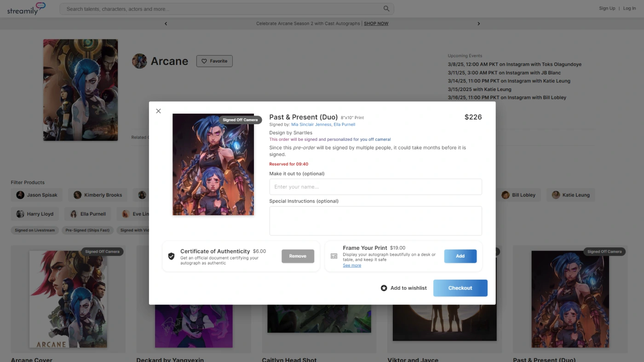Click the search magnifier icon

tap(386, 9)
